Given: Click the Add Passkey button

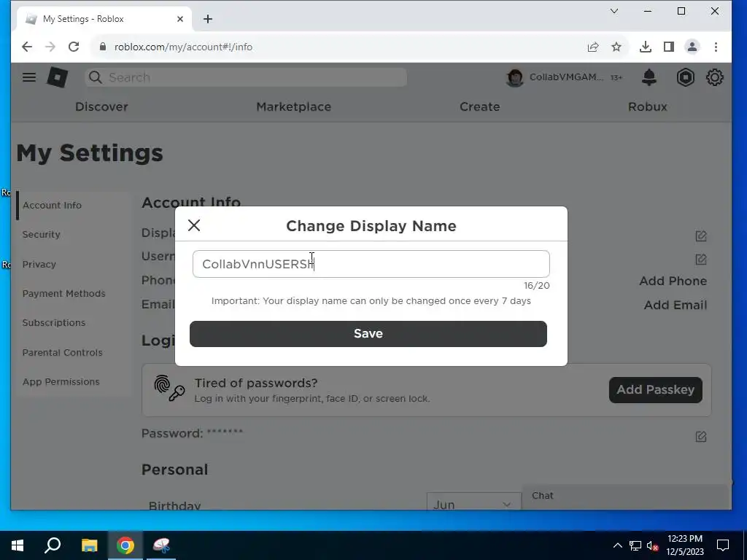Looking at the screenshot, I should (x=656, y=390).
